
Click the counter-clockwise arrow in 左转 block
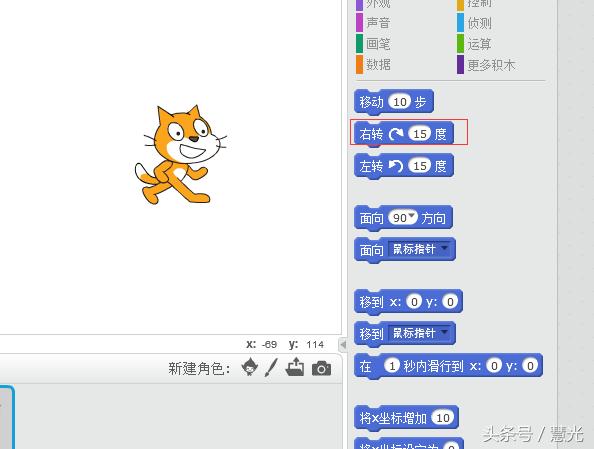pos(396,166)
